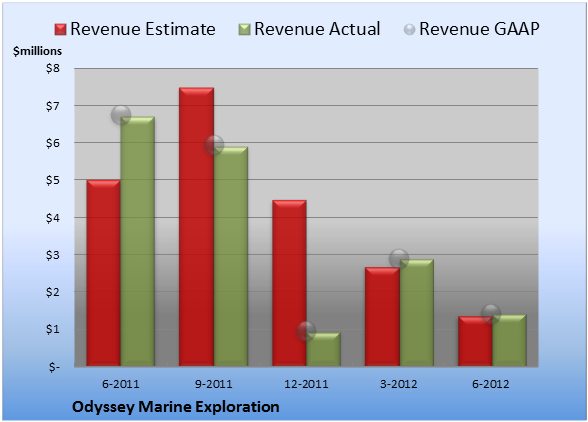Image resolution: width=588 pixels, height=422 pixels.
Task: Select the red estimate bar for 3-2012
Action: [x=382, y=317]
